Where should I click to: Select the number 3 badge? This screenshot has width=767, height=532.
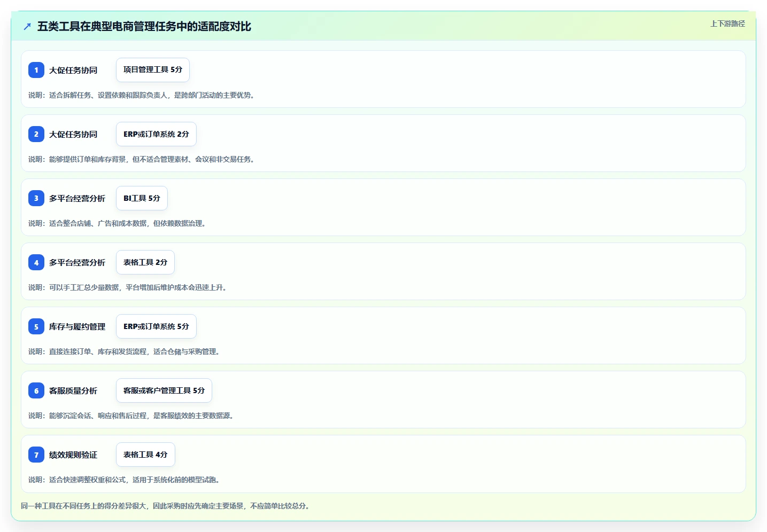coord(36,198)
